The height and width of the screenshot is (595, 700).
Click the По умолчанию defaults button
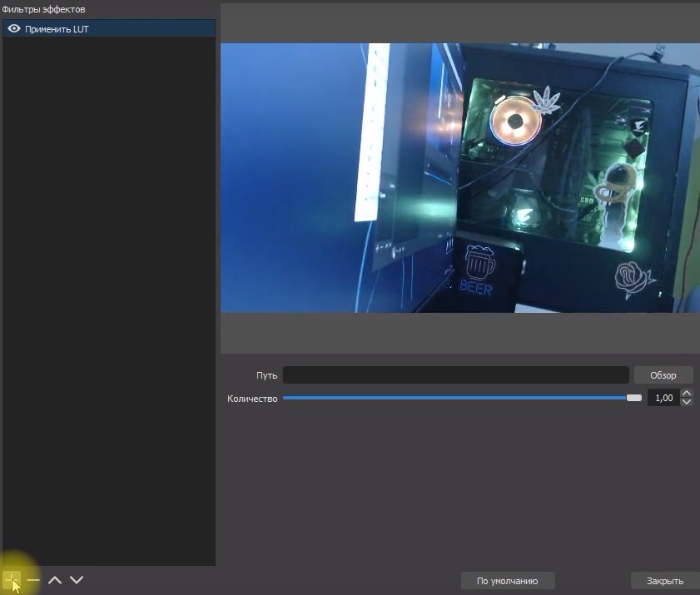(507, 581)
